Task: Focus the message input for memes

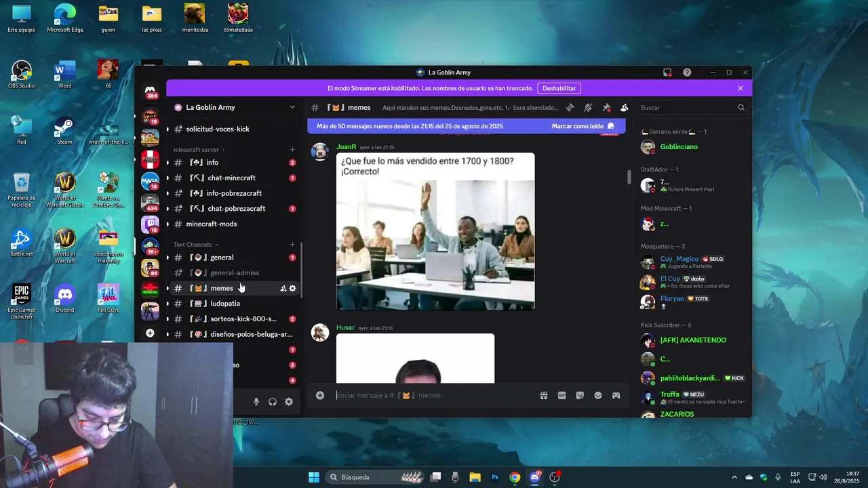Action: pos(434,396)
